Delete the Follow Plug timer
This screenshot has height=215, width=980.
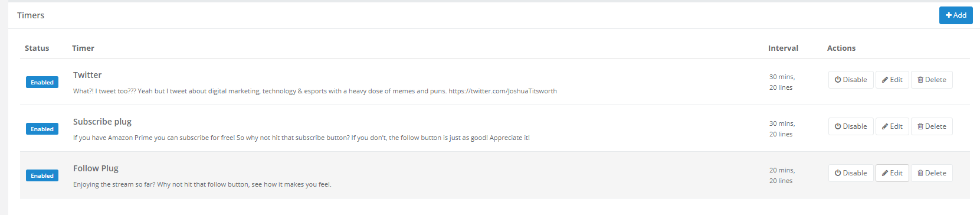[x=932, y=173]
